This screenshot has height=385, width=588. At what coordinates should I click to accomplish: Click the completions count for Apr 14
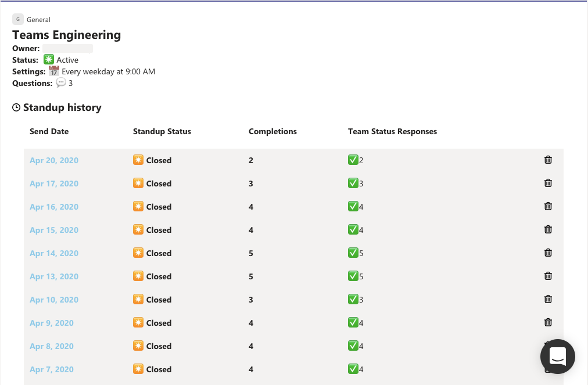[251, 253]
